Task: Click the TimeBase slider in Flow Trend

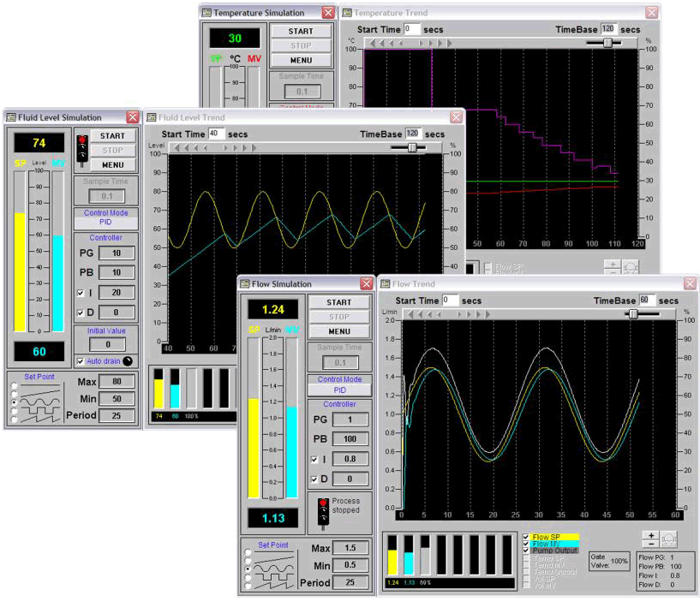Action: (x=632, y=314)
